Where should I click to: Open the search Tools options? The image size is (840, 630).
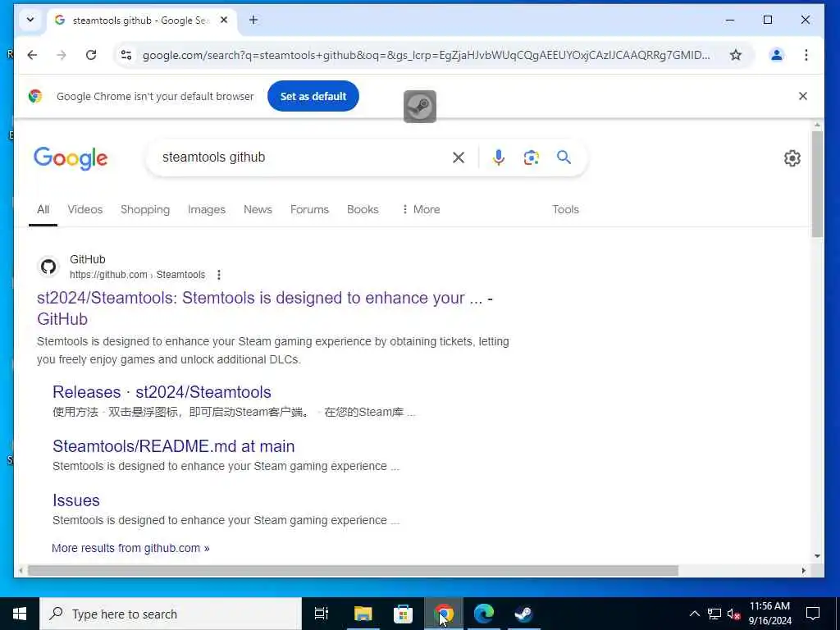pos(565,209)
